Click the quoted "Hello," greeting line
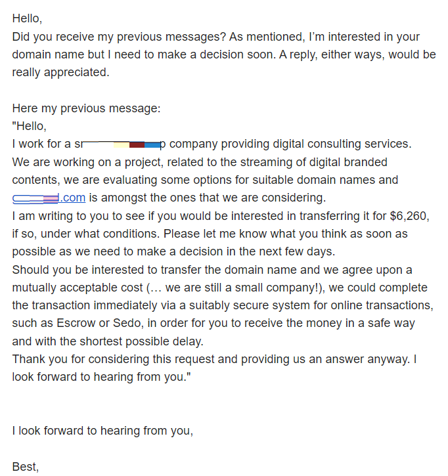The image size is (448, 476). point(29,126)
